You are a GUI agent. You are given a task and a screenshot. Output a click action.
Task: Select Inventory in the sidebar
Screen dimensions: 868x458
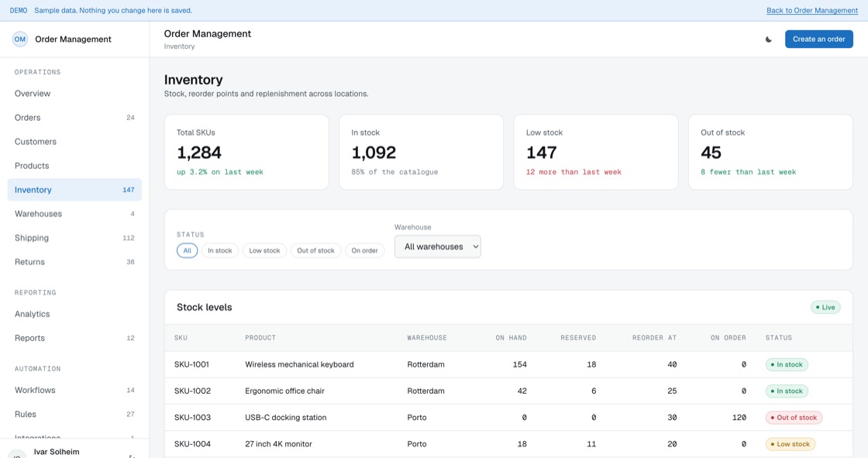(74, 190)
